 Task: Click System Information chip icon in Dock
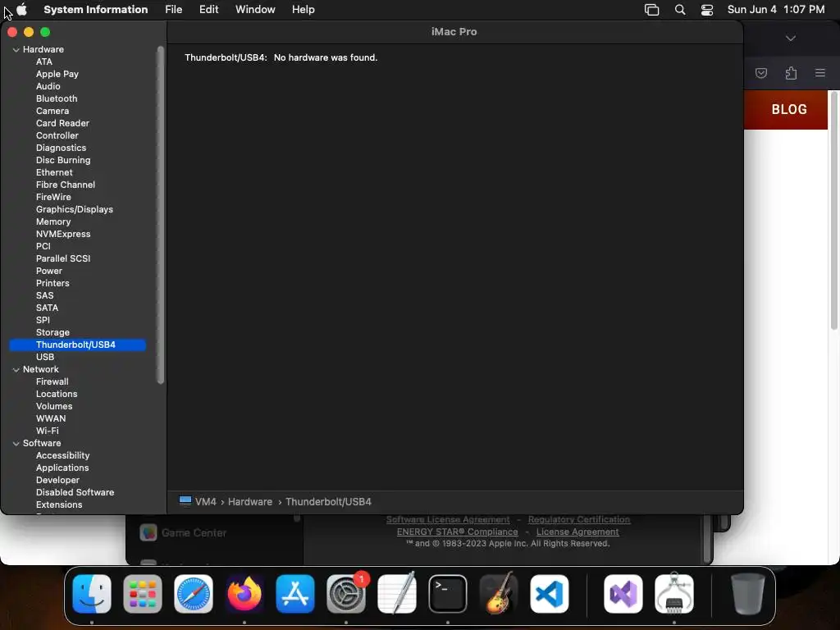coord(674,594)
